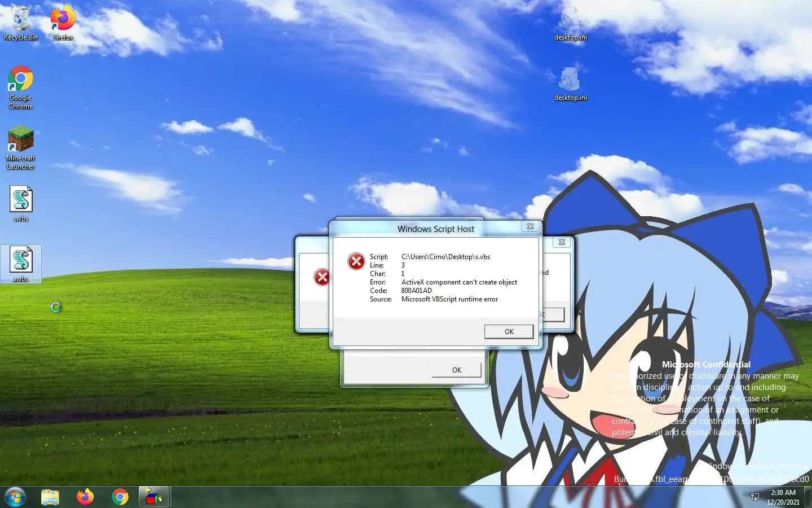Viewport: 812px width, 508px height.
Task: Click the 'Microsoft VBScript runtime error' text
Action: pyautogui.click(x=449, y=299)
